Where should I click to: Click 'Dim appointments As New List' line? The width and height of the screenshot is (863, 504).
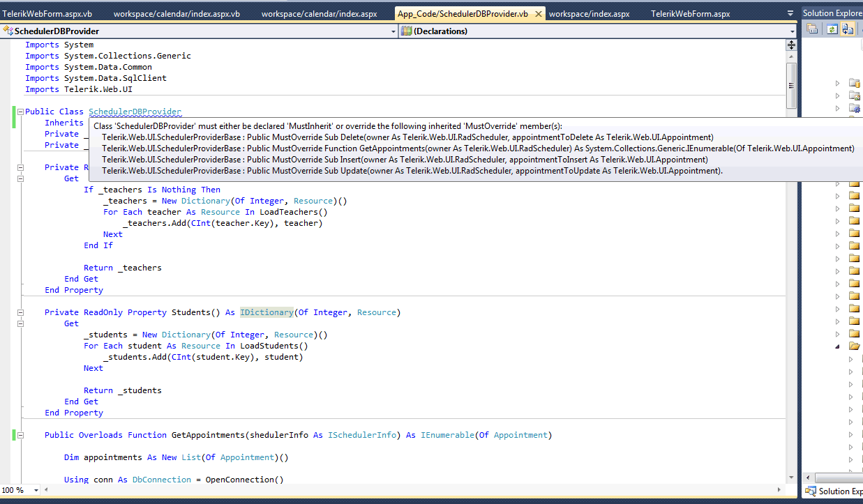pyautogui.click(x=177, y=457)
